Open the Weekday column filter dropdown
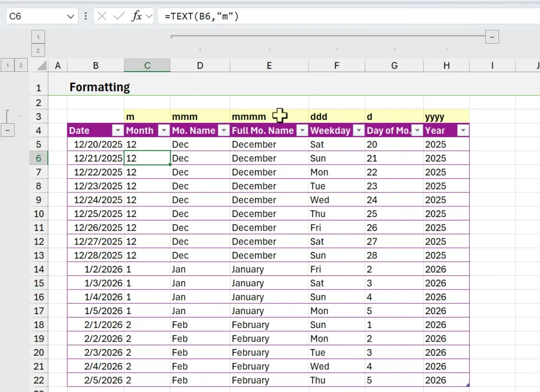Screen dimensions: 540x392 (359, 130)
